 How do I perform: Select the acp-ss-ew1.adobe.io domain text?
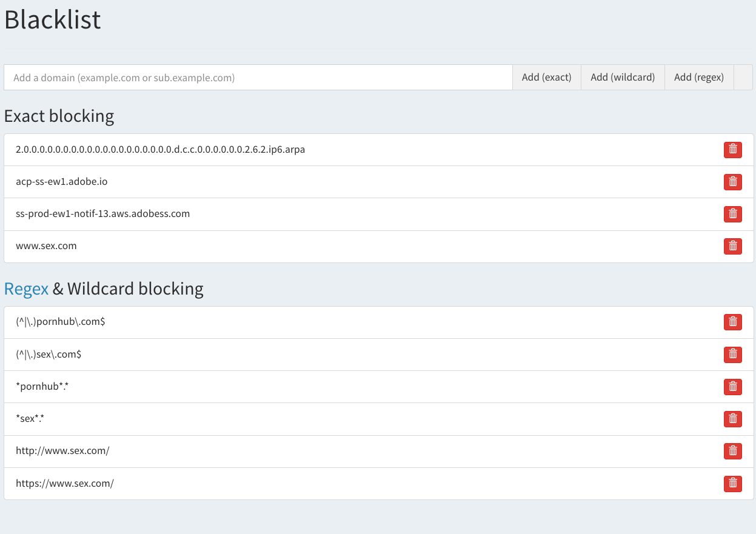61,181
